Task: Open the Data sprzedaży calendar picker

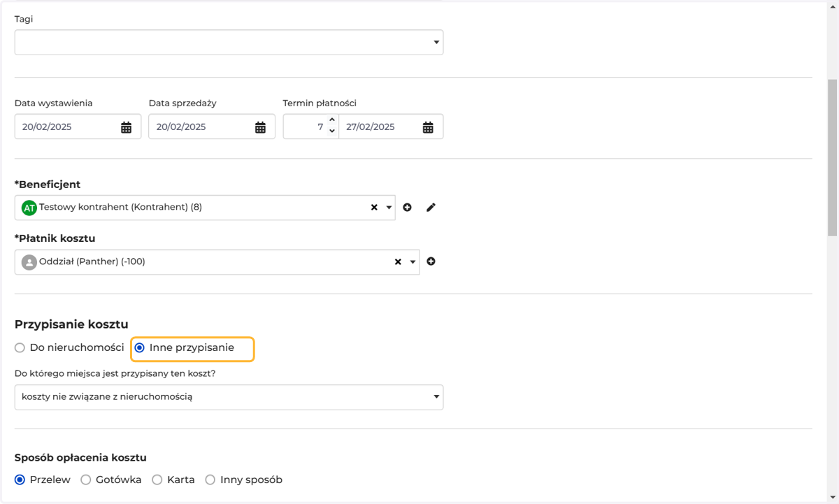Action: 260,127
